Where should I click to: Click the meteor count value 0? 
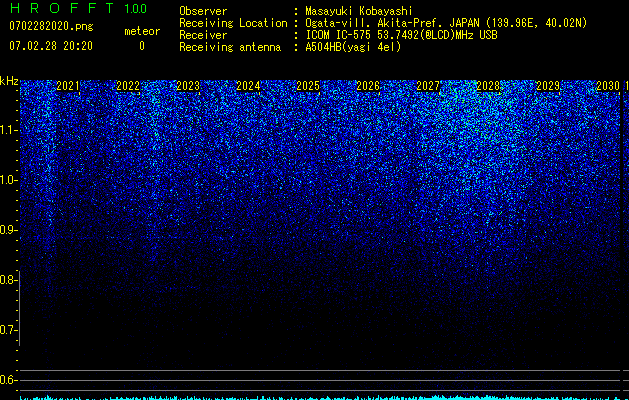[142, 46]
